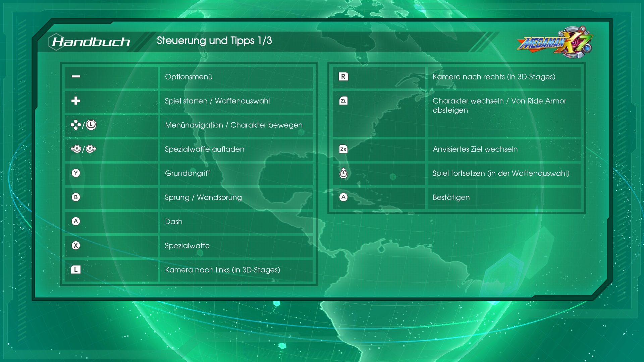Click the Anvisiertes Ziel wechseln entry
Viewport: 644px width, 362px height.
click(475, 149)
